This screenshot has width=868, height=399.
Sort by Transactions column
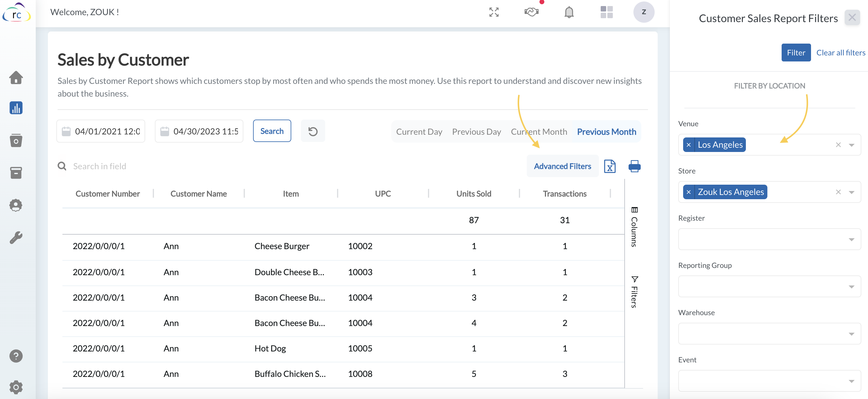(x=564, y=194)
